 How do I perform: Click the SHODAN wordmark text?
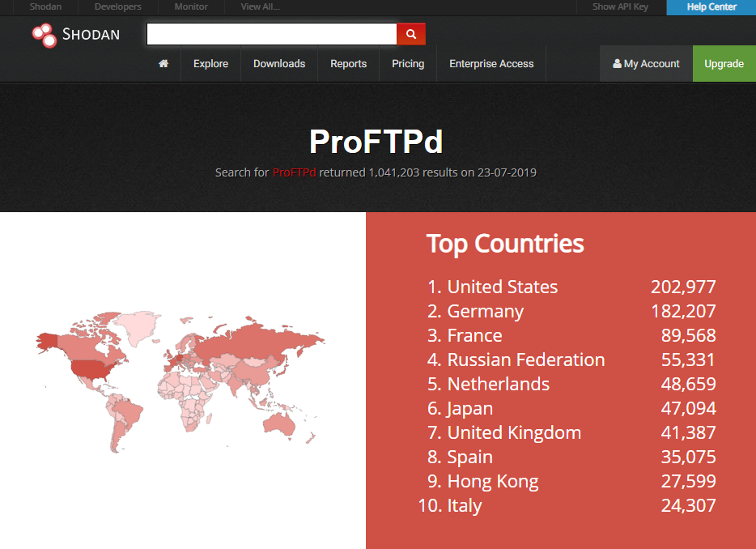coord(91,34)
